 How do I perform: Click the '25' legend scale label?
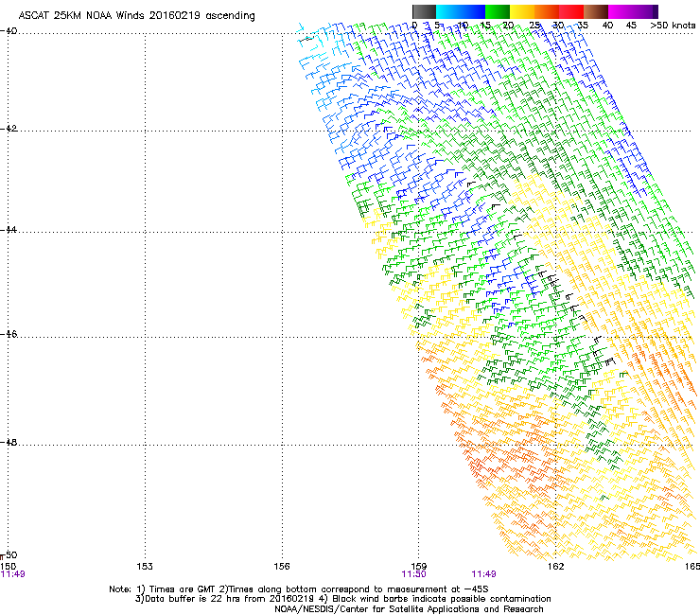click(534, 26)
